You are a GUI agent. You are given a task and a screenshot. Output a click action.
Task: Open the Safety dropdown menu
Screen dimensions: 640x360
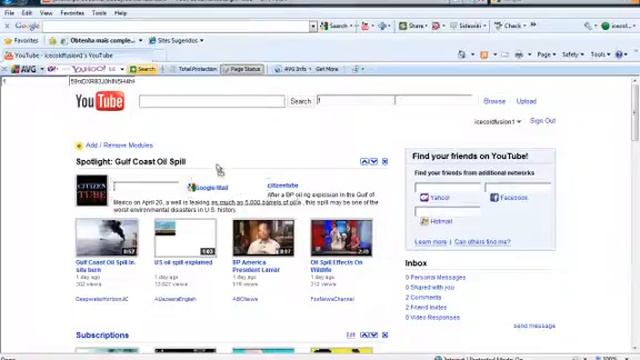coord(573,55)
